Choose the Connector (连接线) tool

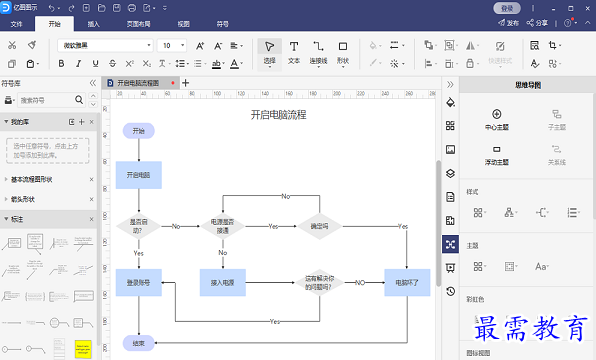[x=318, y=52]
